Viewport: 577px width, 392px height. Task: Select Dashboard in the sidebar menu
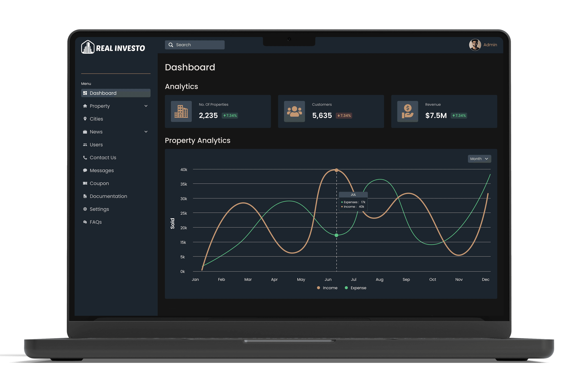[116, 93]
